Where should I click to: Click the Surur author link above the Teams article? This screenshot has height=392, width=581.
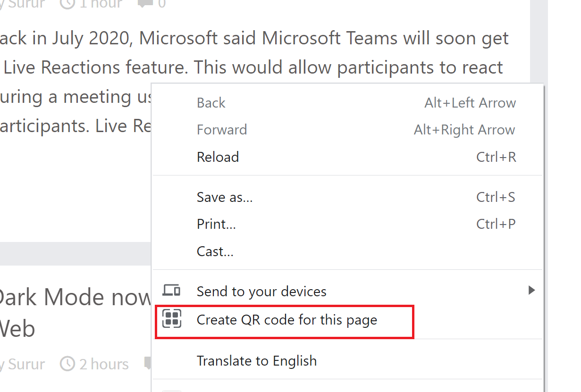[26, 4]
